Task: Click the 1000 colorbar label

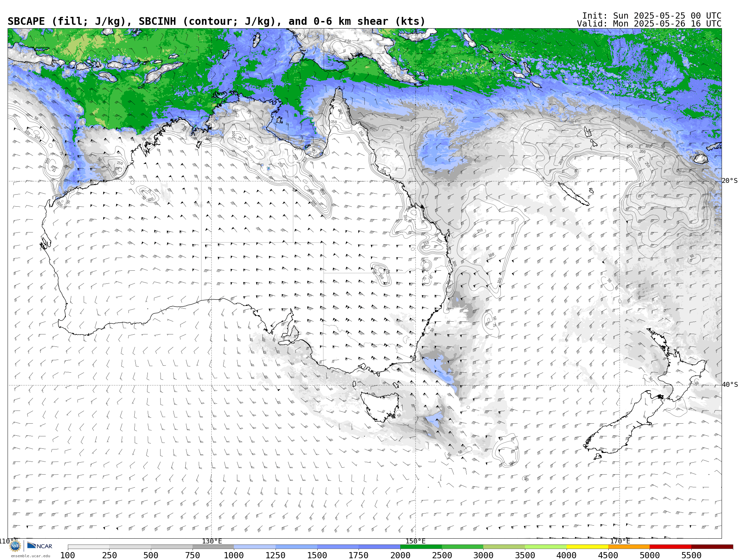Action: [234, 555]
